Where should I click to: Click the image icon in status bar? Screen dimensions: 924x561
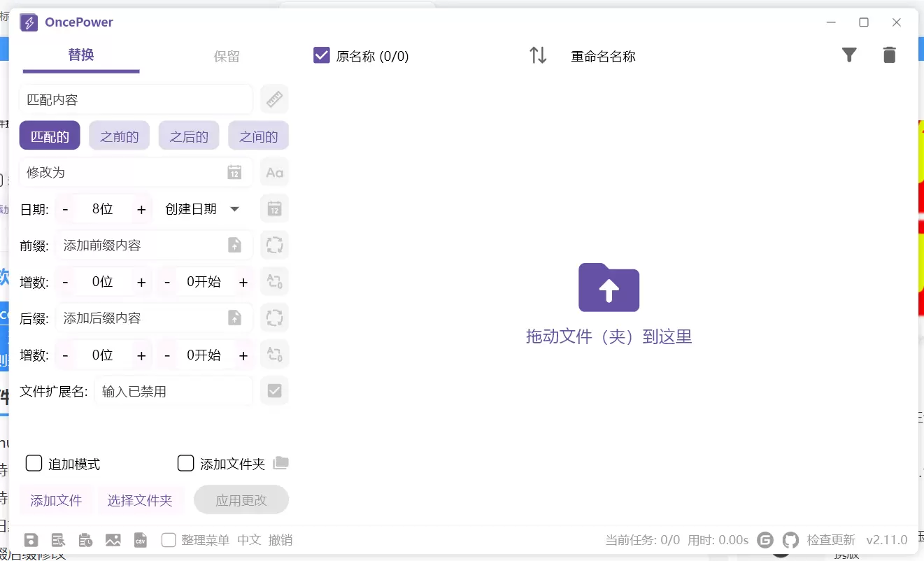coord(113,540)
